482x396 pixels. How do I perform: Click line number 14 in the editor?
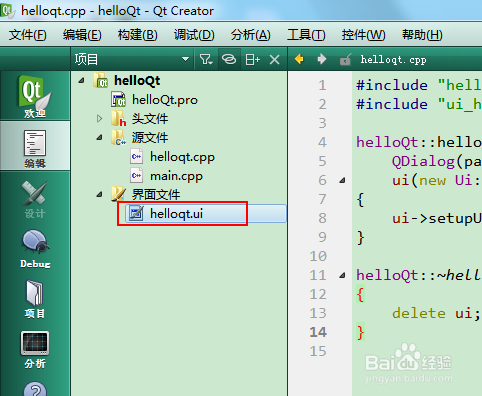318,332
